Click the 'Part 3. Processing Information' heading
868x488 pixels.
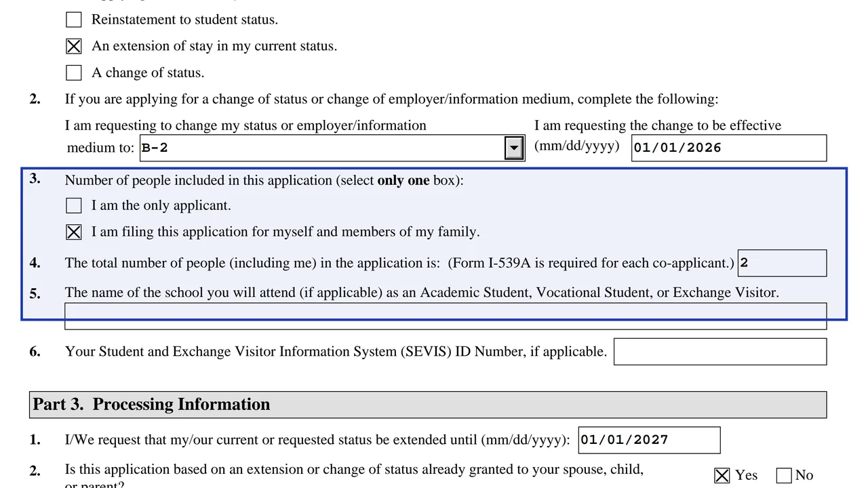click(x=151, y=405)
